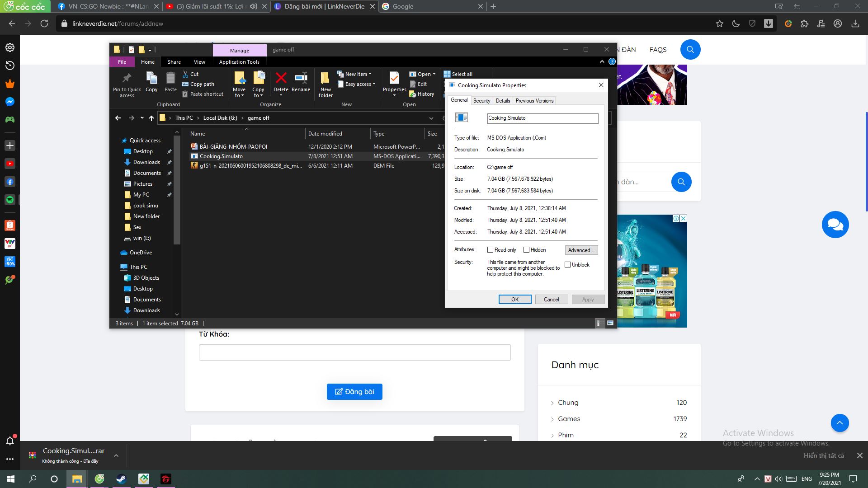Click the Cooking.Simulato file to select
Image resolution: width=868 pixels, height=488 pixels.
point(221,155)
